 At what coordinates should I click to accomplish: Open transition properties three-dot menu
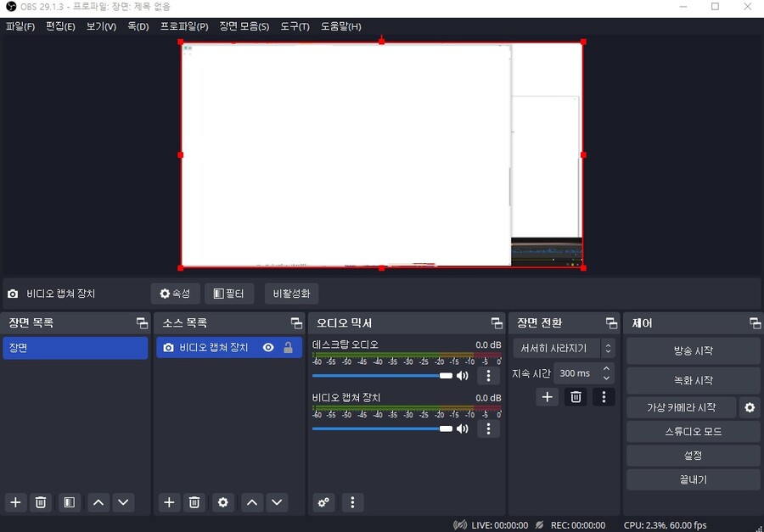point(604,397)
